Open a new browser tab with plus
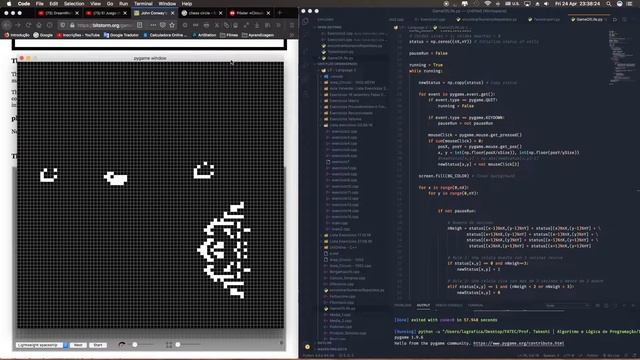This screenshot has width=640, height=360. pos(280,13)
